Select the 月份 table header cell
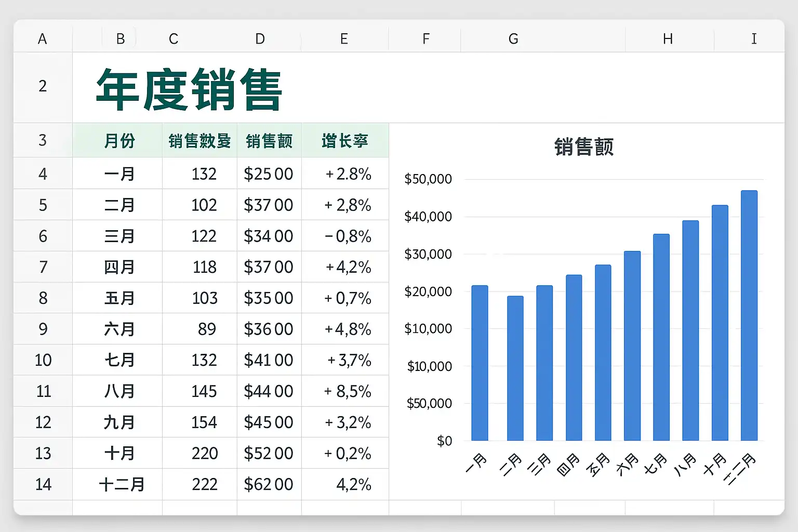The height and width of the screenshot is (532, 798). 119,141
